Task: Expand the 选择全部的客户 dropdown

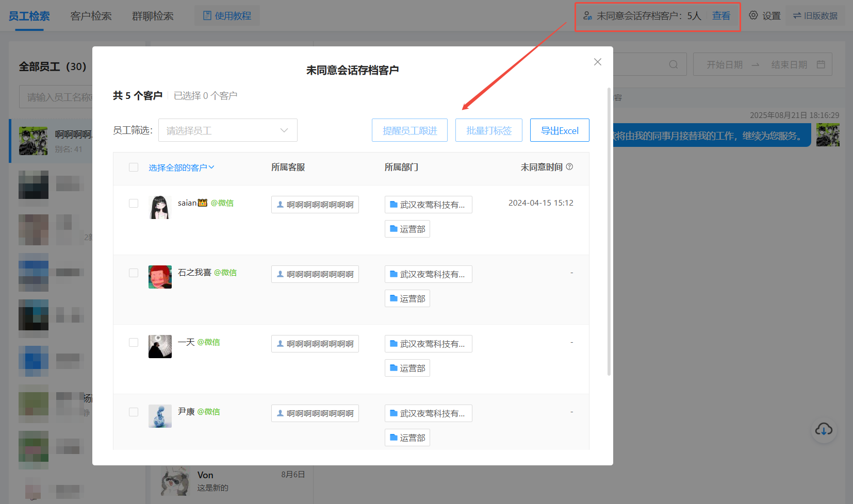Action: tap(182, 167)
